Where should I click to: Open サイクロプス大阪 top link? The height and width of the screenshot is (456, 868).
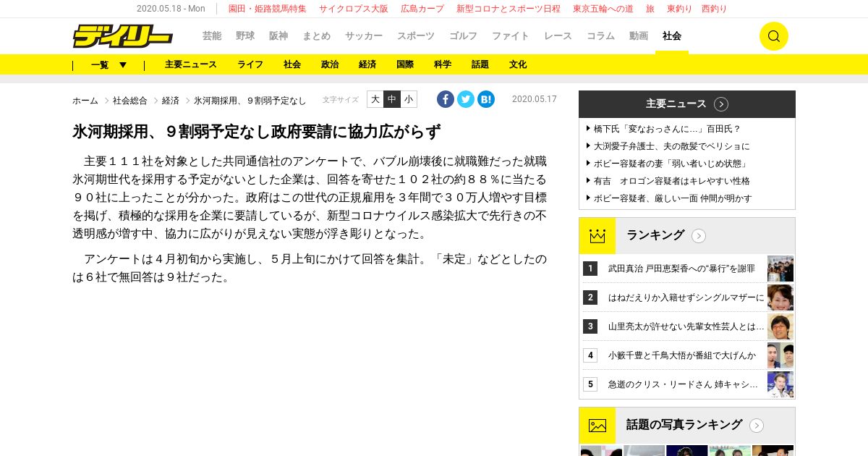[x=354, y=9]
